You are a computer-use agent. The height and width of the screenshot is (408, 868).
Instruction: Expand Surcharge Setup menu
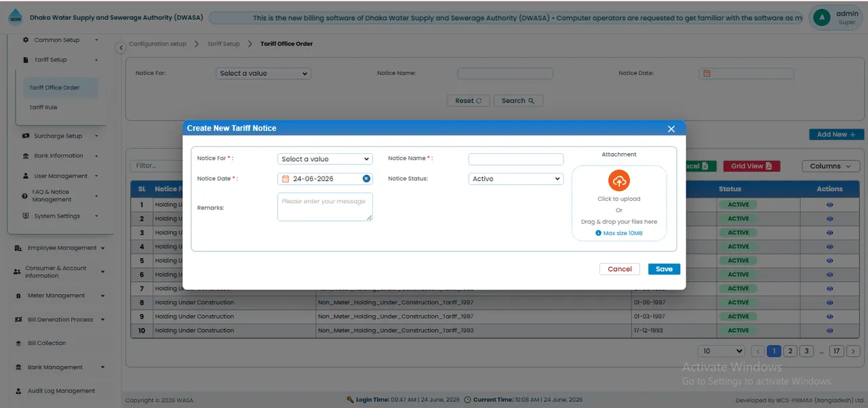pos(60,136)
